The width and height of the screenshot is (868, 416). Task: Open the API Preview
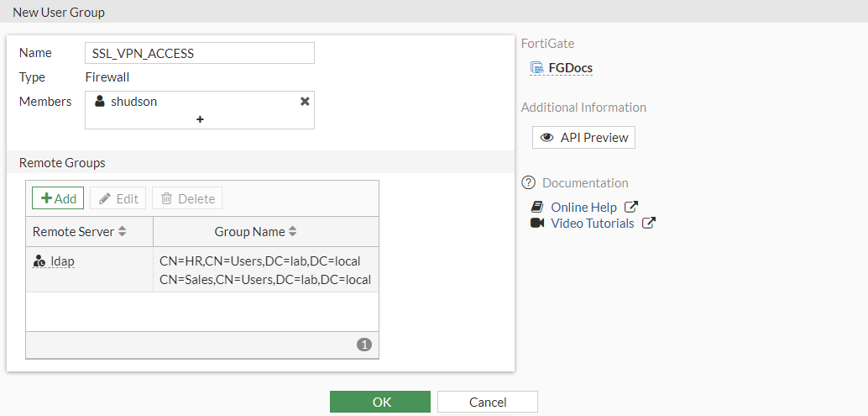[x=583, y=138]
